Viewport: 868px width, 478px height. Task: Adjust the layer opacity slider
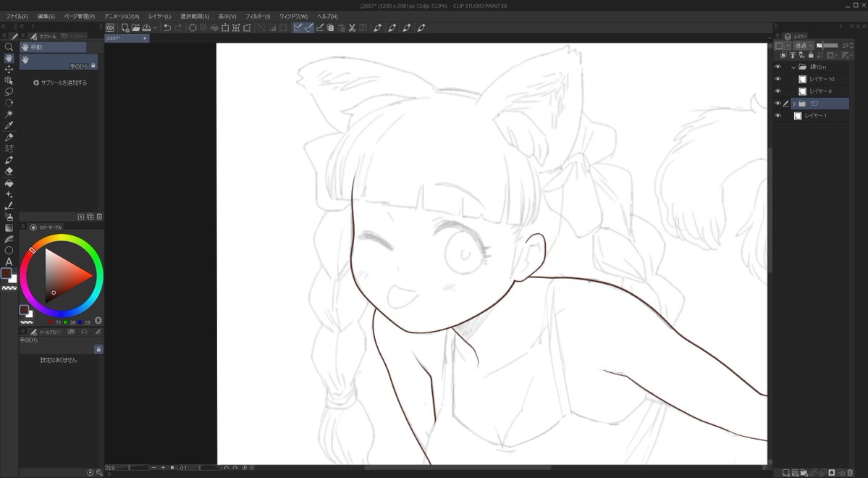(x=828, y=46)
